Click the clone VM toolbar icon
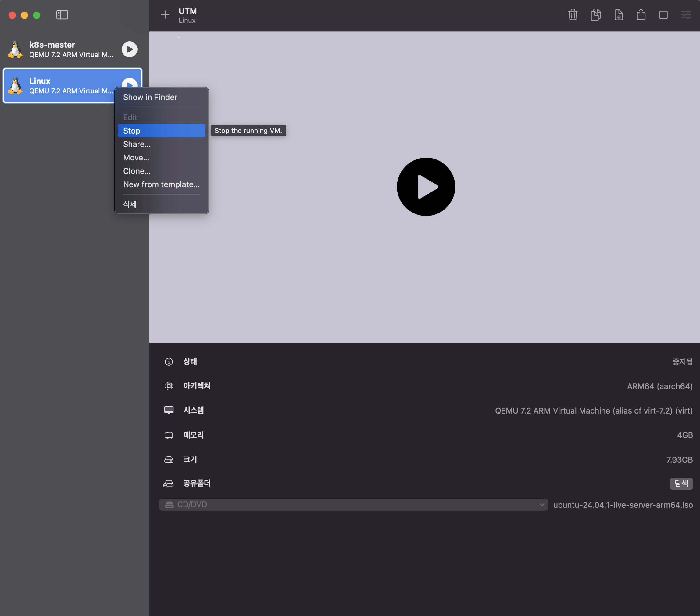Viewport: 700px width, 616px height. [x=595, y=15]
